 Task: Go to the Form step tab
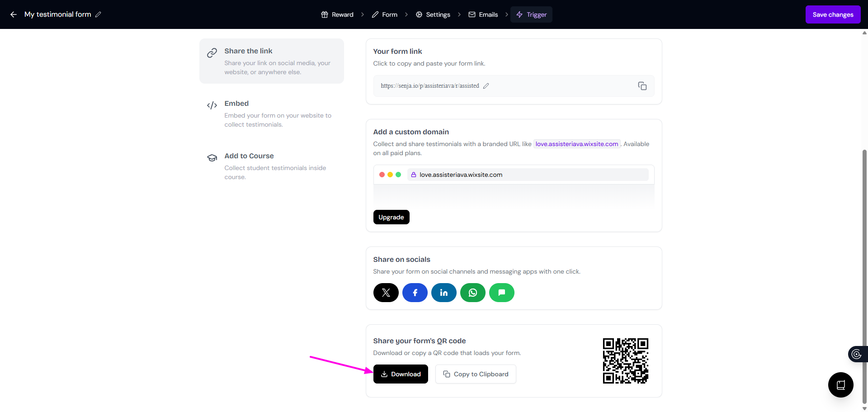click(x=385, y=14)
